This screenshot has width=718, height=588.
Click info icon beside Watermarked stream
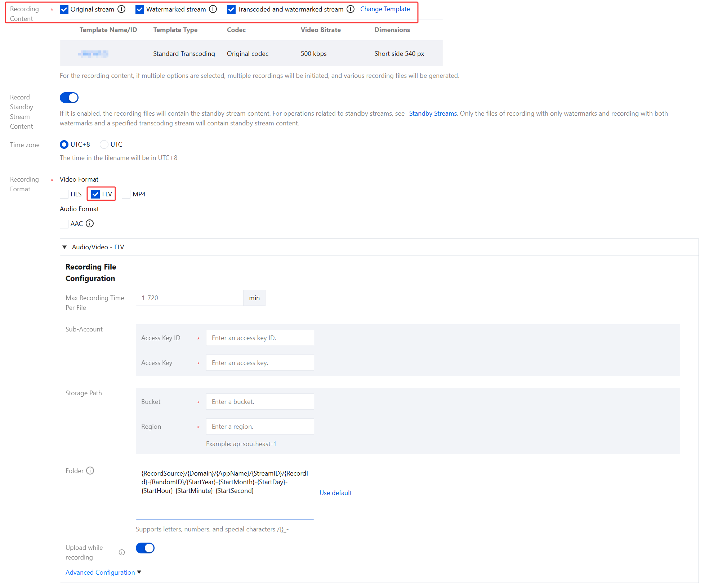pyautogui.click(x=213, y=9)
